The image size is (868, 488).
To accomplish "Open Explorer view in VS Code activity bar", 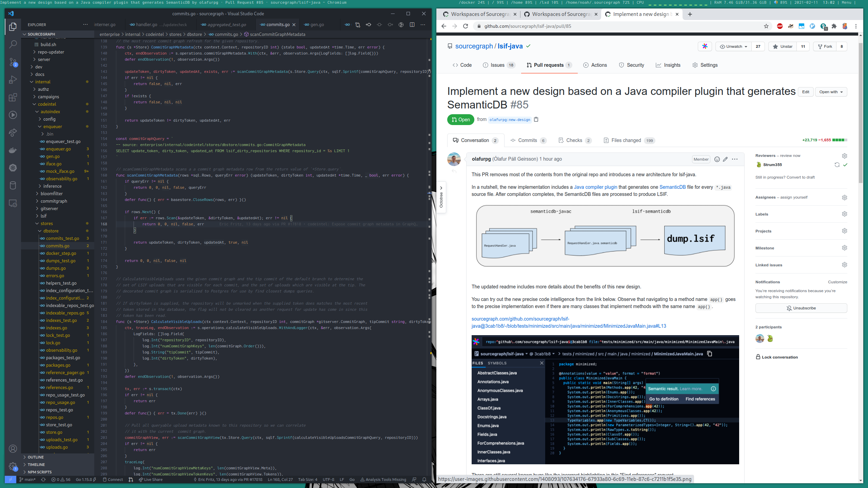I will click(13, 27).
